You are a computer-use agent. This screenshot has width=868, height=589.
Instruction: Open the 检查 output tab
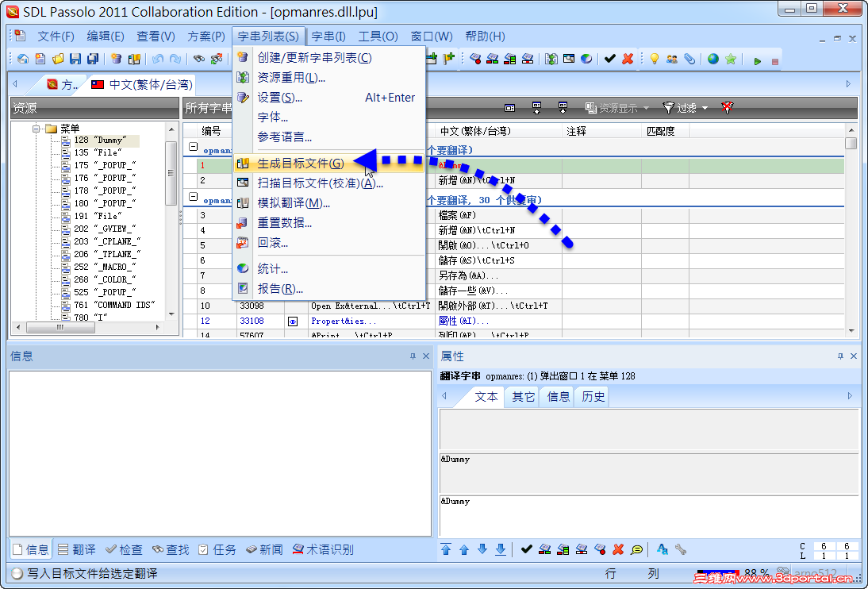[124, 549]
